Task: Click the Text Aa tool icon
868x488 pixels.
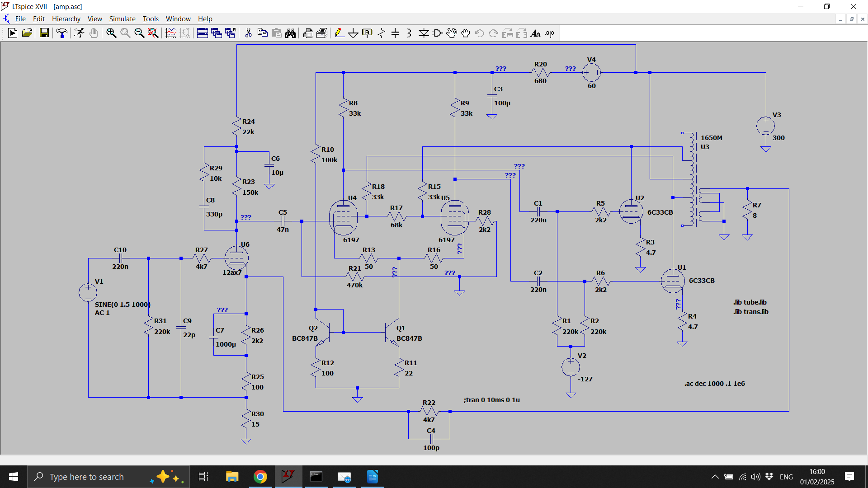Action: tap(536, 33)
